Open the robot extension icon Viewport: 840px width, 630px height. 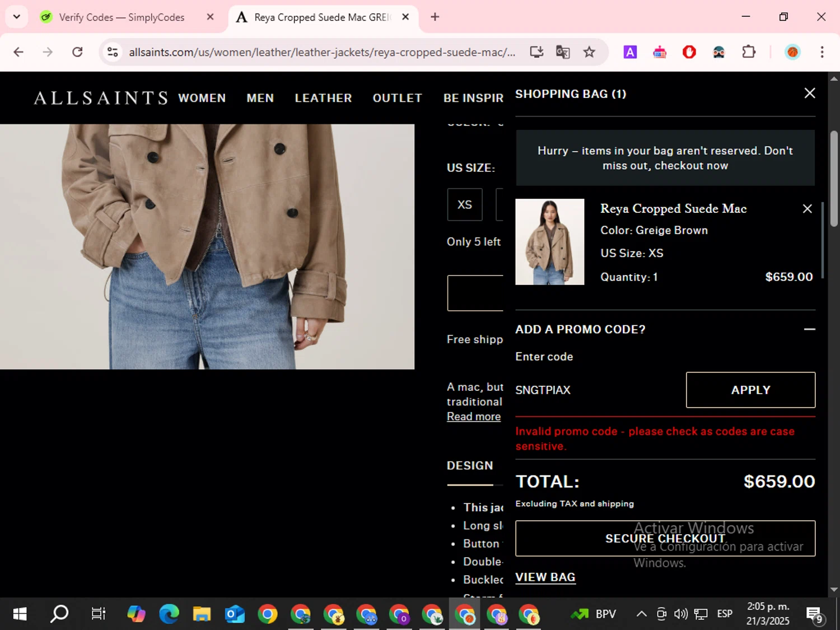(x=660, y=52)
